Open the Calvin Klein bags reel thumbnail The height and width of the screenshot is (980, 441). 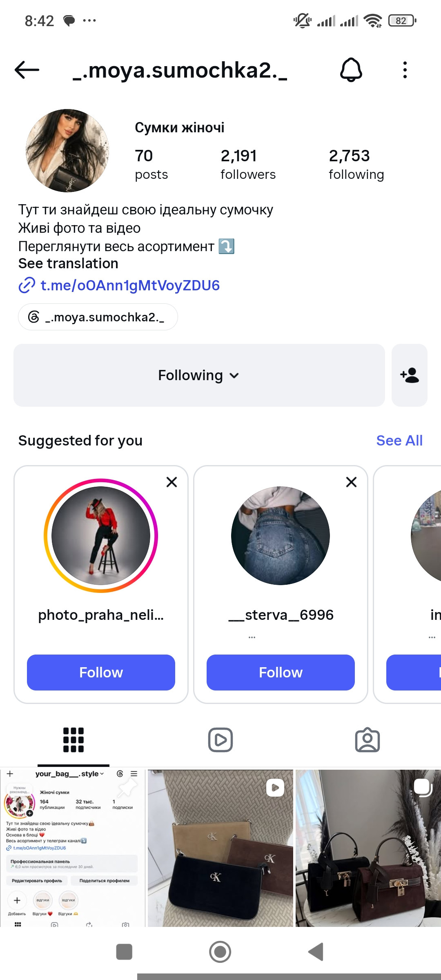(220, 848)
